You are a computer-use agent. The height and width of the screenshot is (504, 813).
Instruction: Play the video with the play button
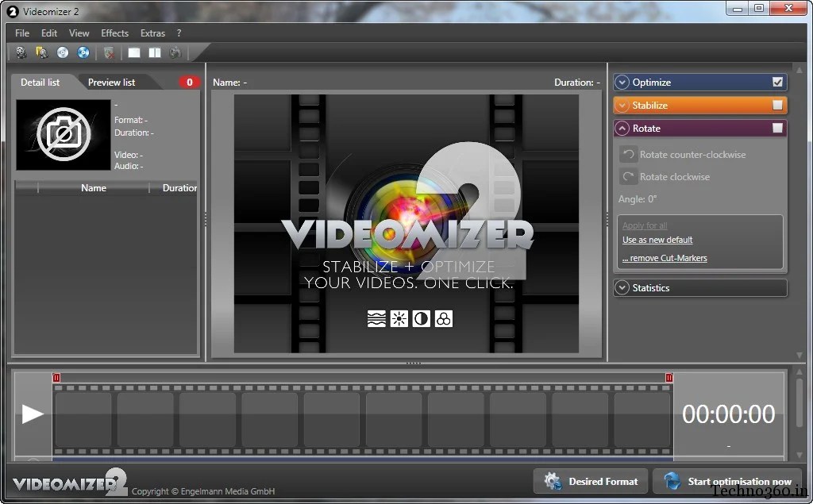(32, 414)
